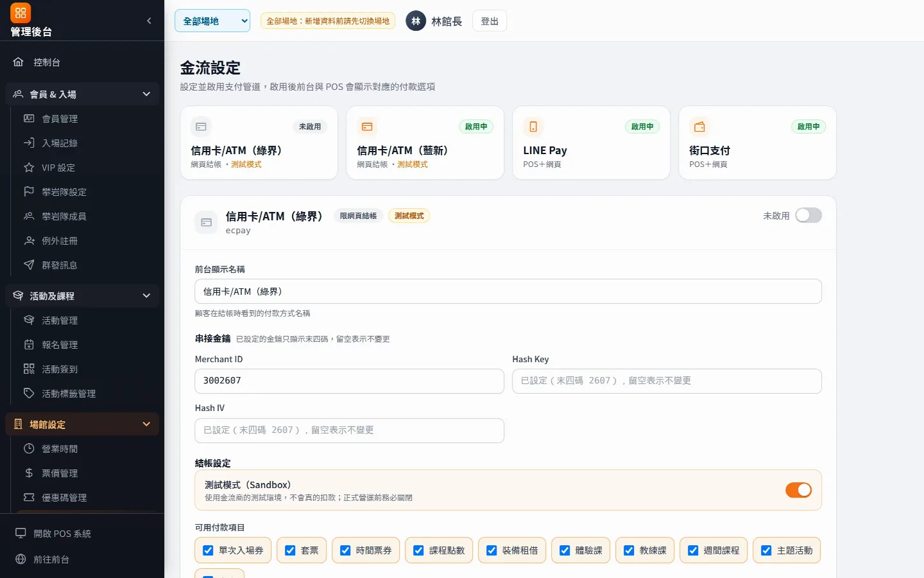Click 開啟 POS 系統 link
Screen dimensions: 924x578
click(x=82, y=533)
